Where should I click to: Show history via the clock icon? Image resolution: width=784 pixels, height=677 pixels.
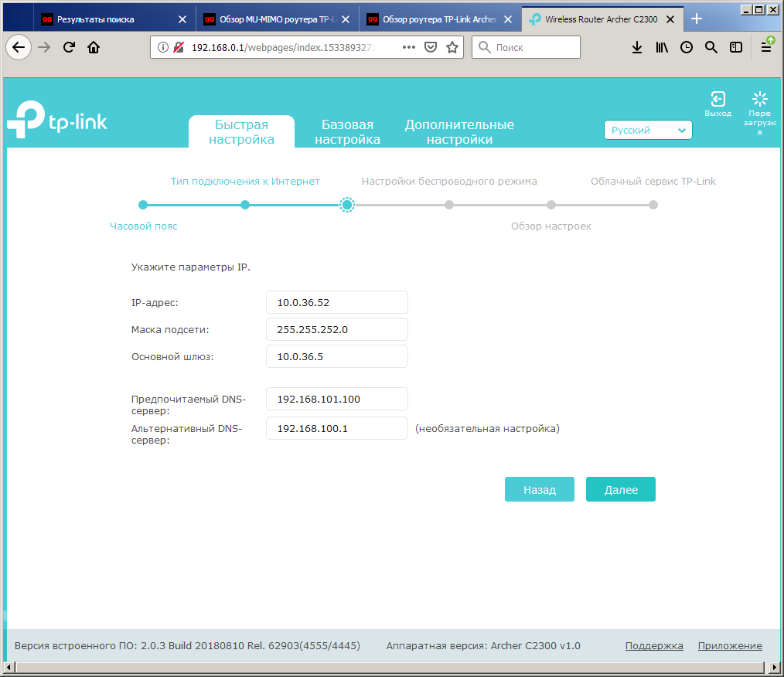(x=687, y=47)
